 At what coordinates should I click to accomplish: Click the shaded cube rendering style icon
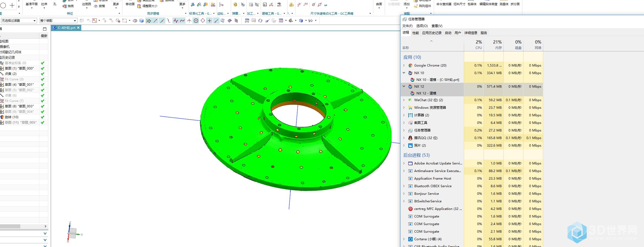pyautogui.click(x=301, y=21)
